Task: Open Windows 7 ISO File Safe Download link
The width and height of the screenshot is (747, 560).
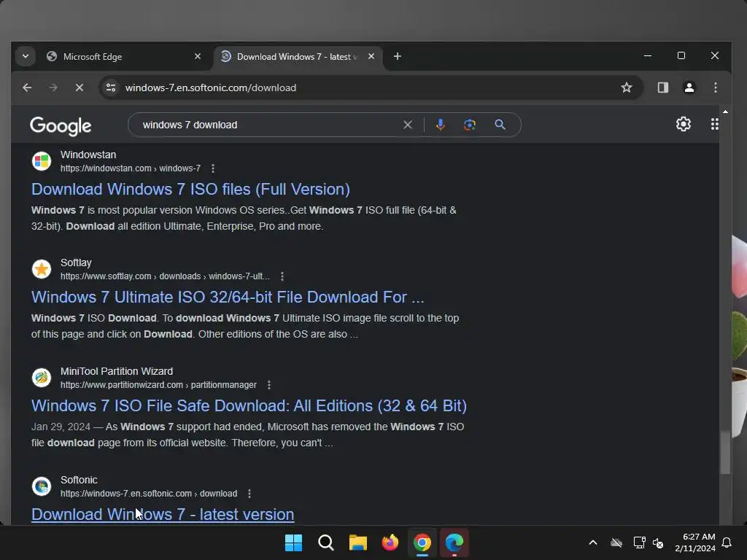Action: point(249,405)
